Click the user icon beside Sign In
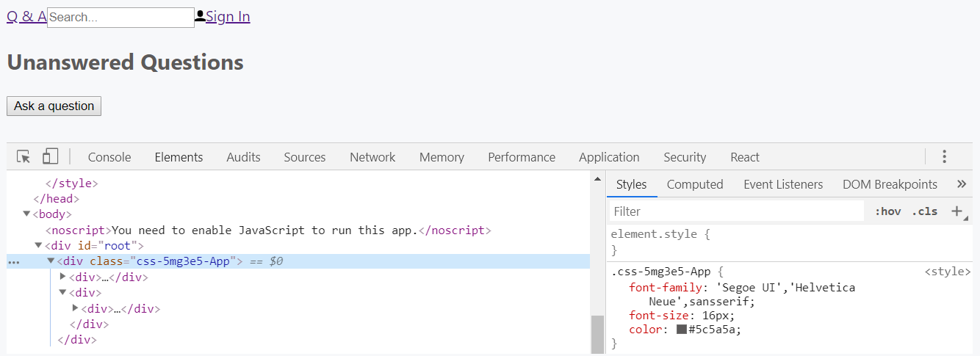 (200, 16)
